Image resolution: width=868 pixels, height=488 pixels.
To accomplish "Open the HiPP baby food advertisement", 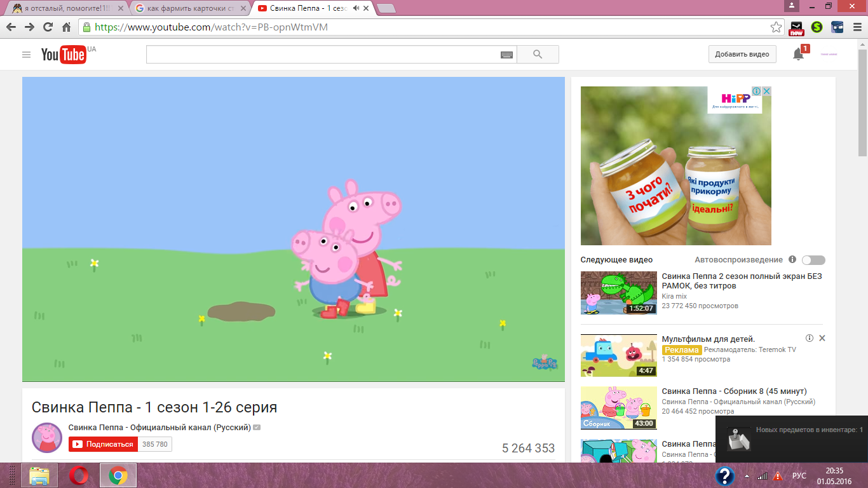I will (x=676, y=166).
